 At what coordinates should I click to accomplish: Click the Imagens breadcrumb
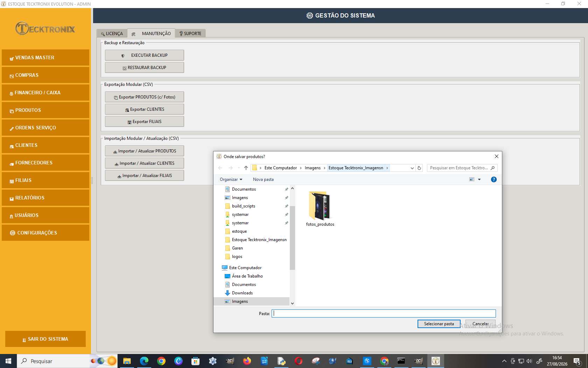pyautogui.click(x=313, y=168)
